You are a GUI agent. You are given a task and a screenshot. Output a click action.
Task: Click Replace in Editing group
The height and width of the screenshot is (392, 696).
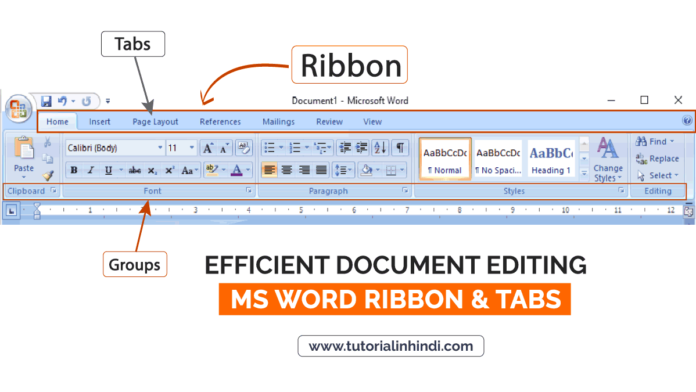pos(657,158)
